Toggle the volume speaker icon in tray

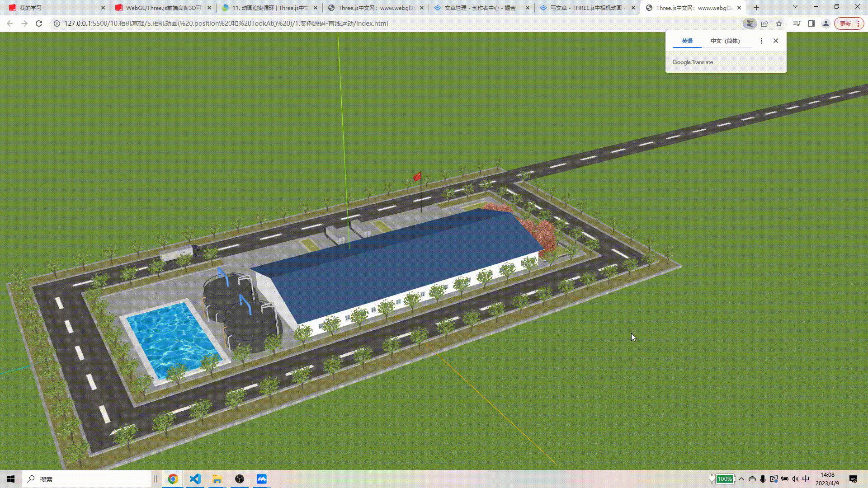coord(795,479)
